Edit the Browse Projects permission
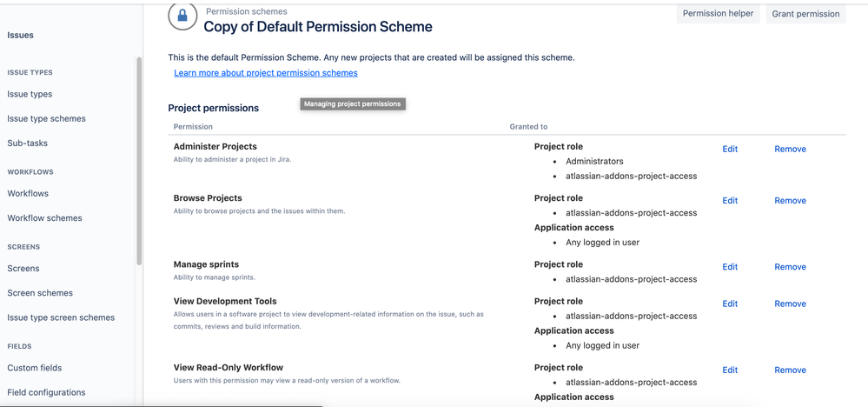868x407 pixels. coord(730,200)
